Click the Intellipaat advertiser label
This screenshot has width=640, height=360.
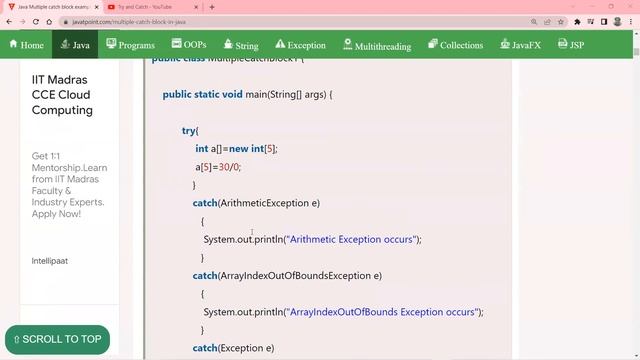(x=50, y=261)
